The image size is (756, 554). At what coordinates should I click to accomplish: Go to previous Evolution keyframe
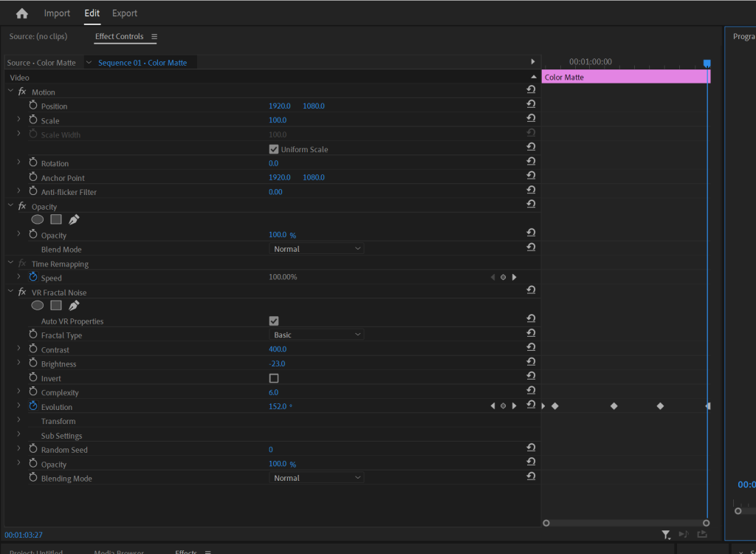point(492,406)
